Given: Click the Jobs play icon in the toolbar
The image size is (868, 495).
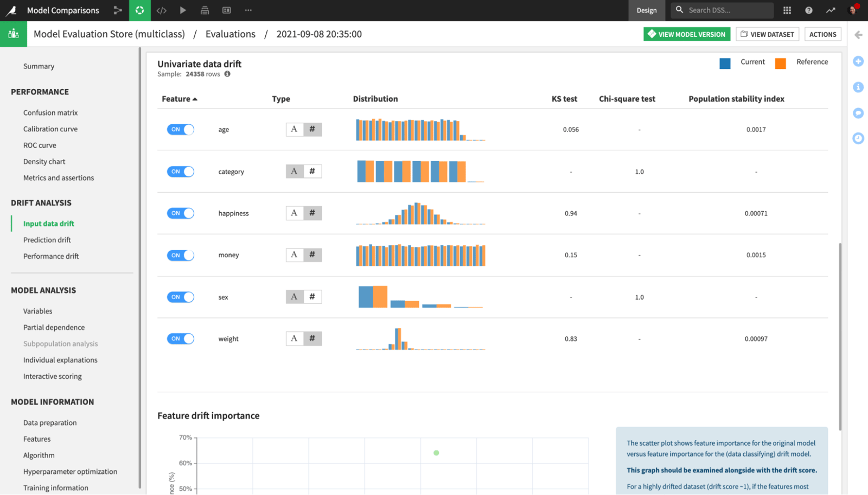Looking at the screenshot, I should click(x=183, y=10).
